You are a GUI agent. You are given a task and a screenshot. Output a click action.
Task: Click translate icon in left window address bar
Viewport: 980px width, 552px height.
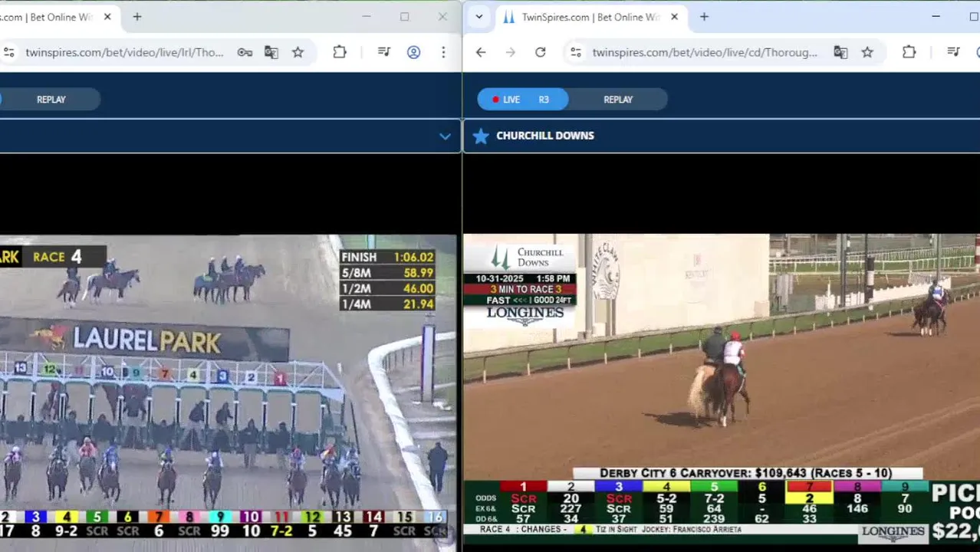271,52
